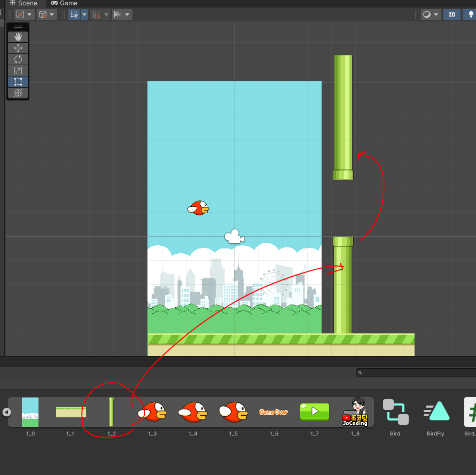Select the camera gizmo icon in scene

click(x=235, y=236)
